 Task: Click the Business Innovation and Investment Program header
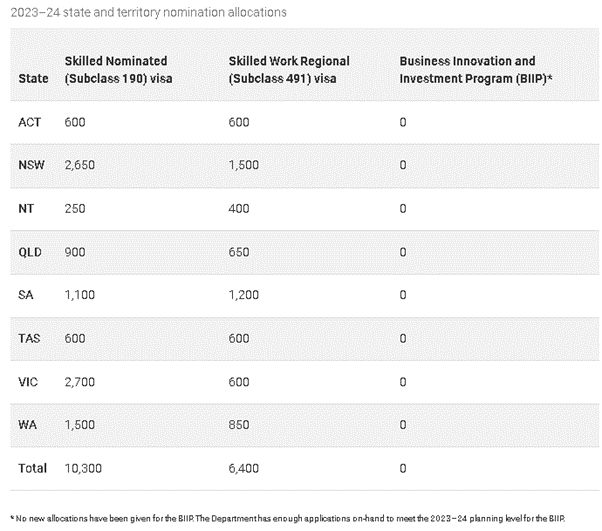click(x=476, y=69)
